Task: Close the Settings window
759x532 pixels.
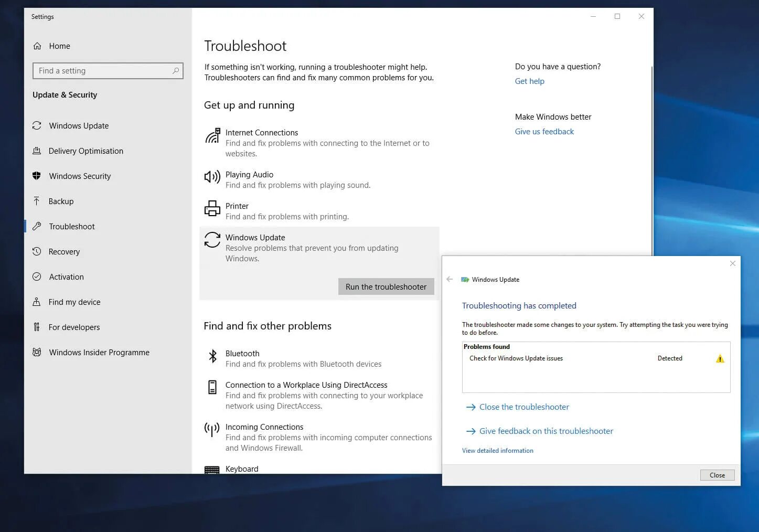Action: tap(642, 16)
